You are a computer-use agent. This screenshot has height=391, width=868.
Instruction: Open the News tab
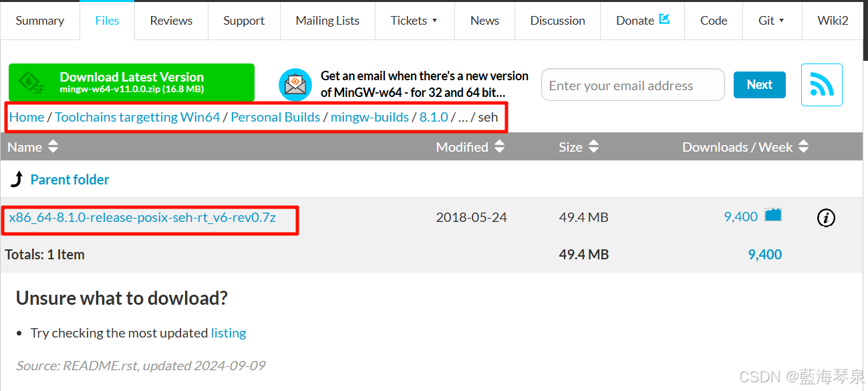tap(484, 21)
